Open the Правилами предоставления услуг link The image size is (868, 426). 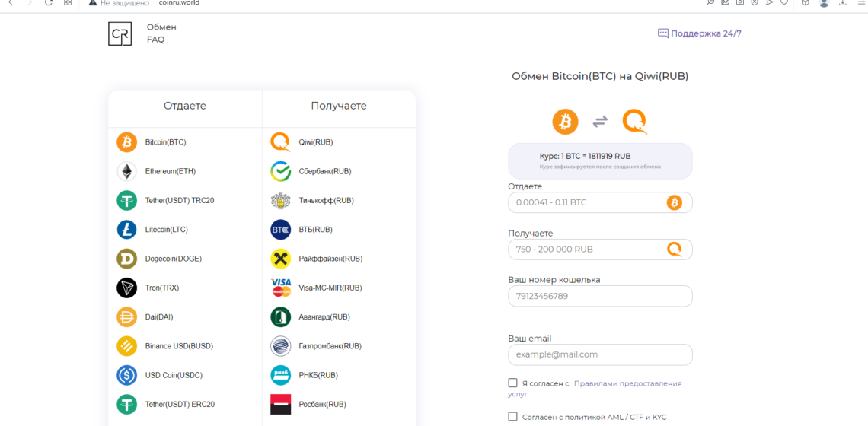point(627,383)
